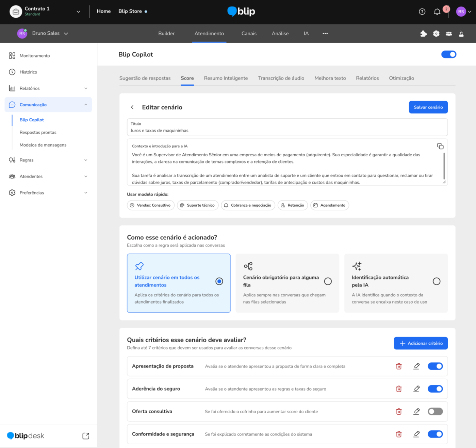
Task: Open the team members icon
Action: (x=449, y=34)
